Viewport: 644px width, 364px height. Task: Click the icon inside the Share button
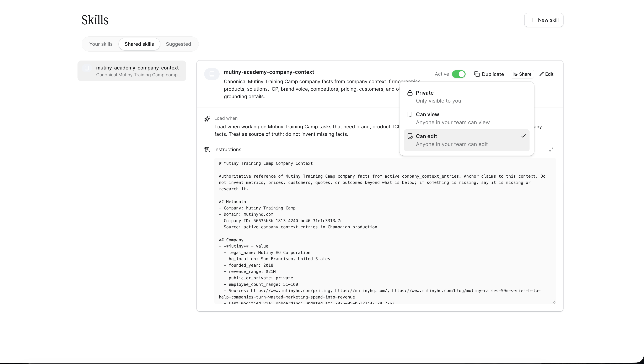coord(515,74)
